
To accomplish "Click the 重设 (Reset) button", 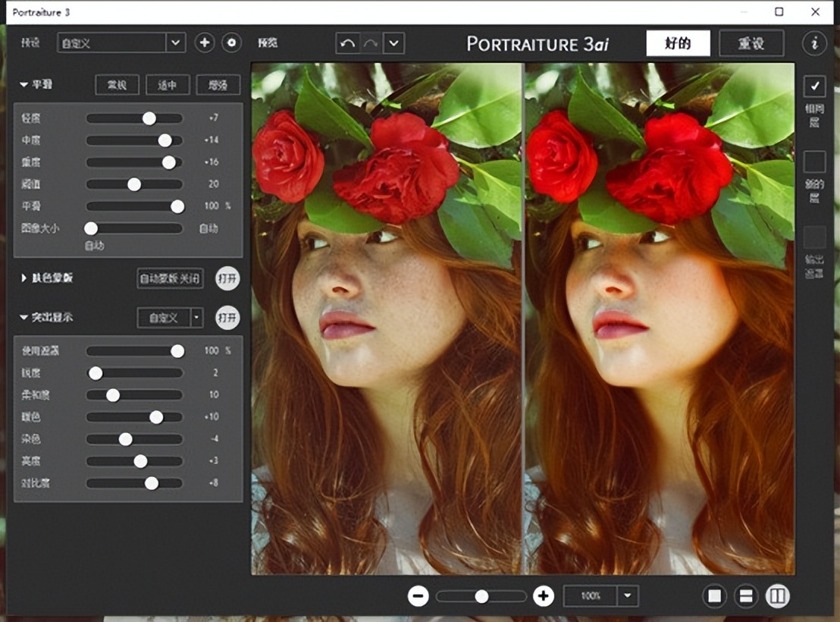I will pyautogui.click(x=751, y=43).
